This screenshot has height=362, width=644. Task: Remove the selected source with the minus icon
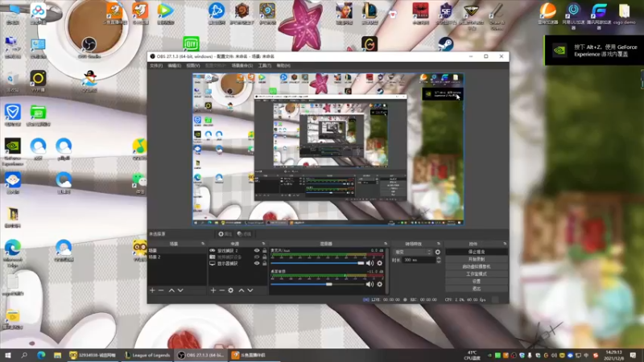pos(222,290)
